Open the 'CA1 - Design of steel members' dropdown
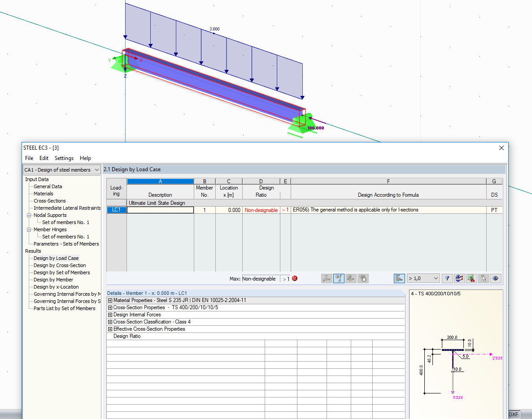The width and height of the screenshot is (532, 419). click(62, 169)
